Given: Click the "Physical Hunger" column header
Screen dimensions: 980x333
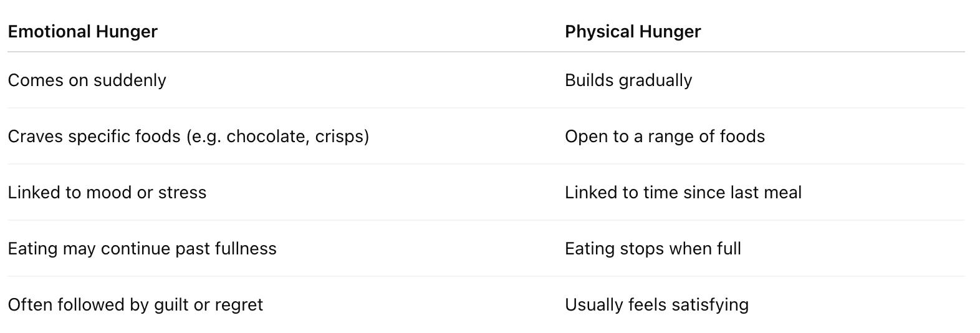Looking at the screenshot, I should [633, 32].
